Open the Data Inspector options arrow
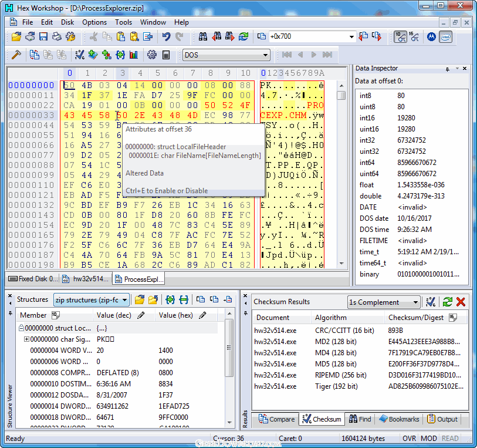Image resolution: width=477 pixels, height=448 pixels. pos(457,69)
